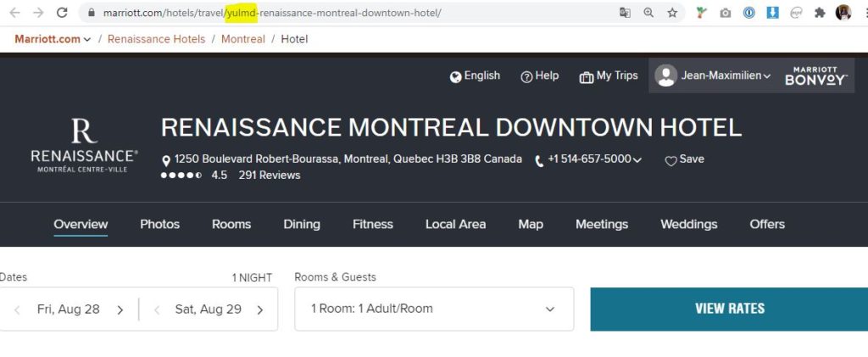
Task: Click the VIEW RATES button
Action: click(x=729, y=309)
